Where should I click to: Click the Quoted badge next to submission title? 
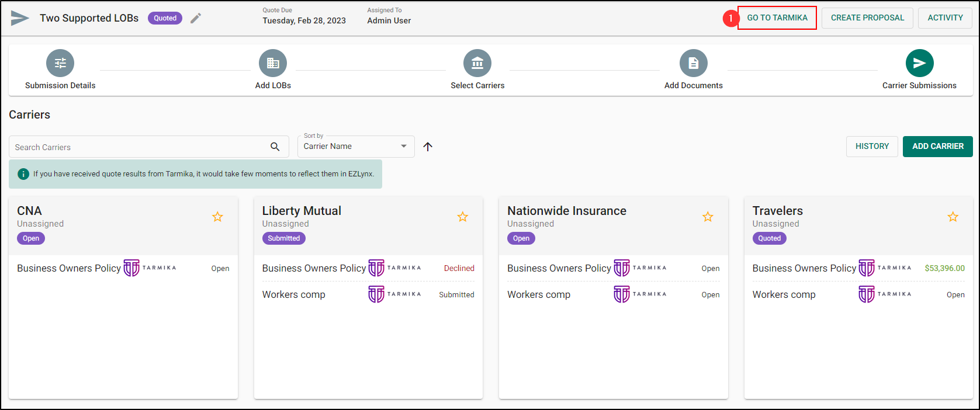pyautogui.click(x=165, y=18)
